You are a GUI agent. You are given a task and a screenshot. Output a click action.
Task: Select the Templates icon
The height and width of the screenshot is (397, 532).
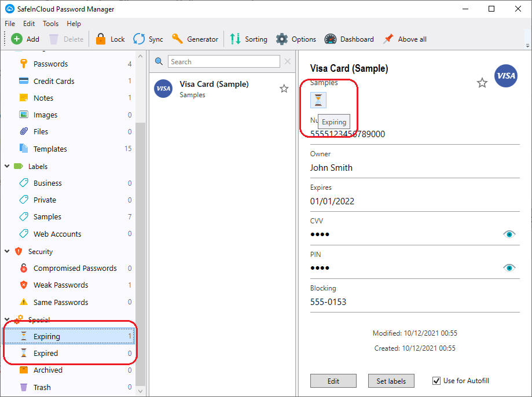coord(24,148)
